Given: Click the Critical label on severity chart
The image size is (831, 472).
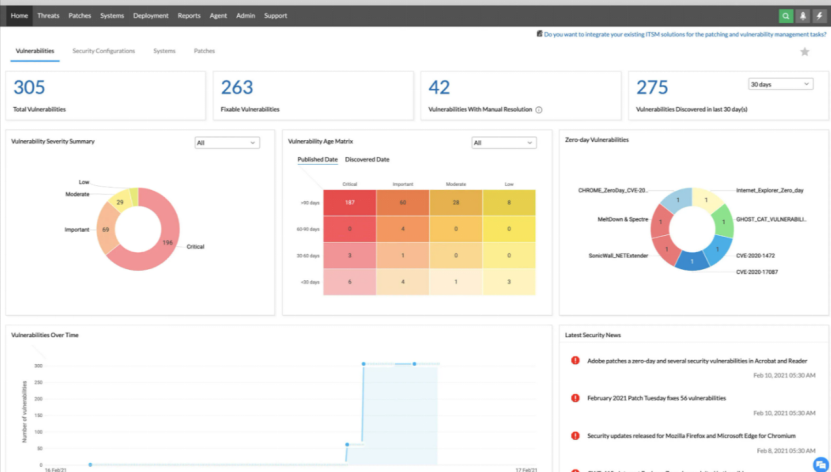Looking at the screenshot, I should (x=195, y=247).
